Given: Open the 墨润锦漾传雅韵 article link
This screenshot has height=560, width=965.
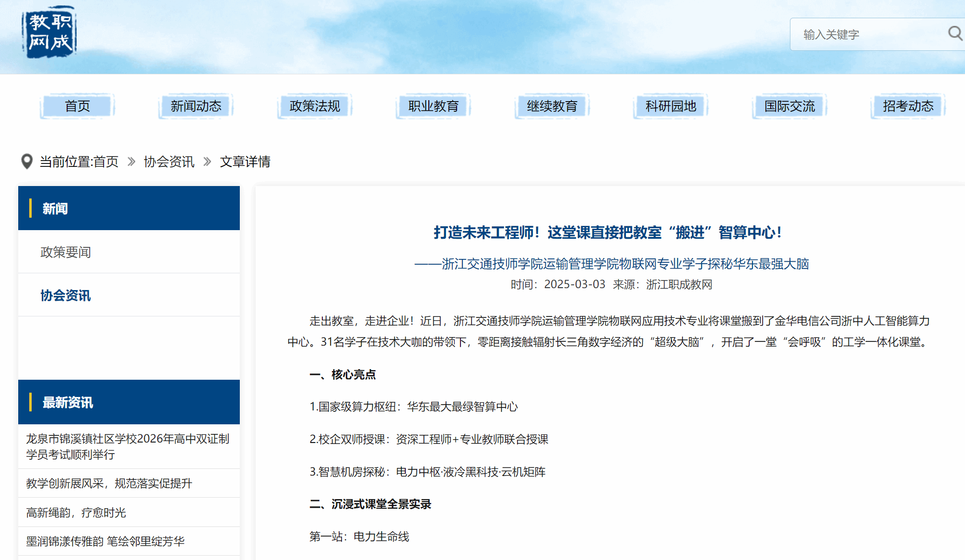Looking at the screenshot, I should [x=105, y=541].
